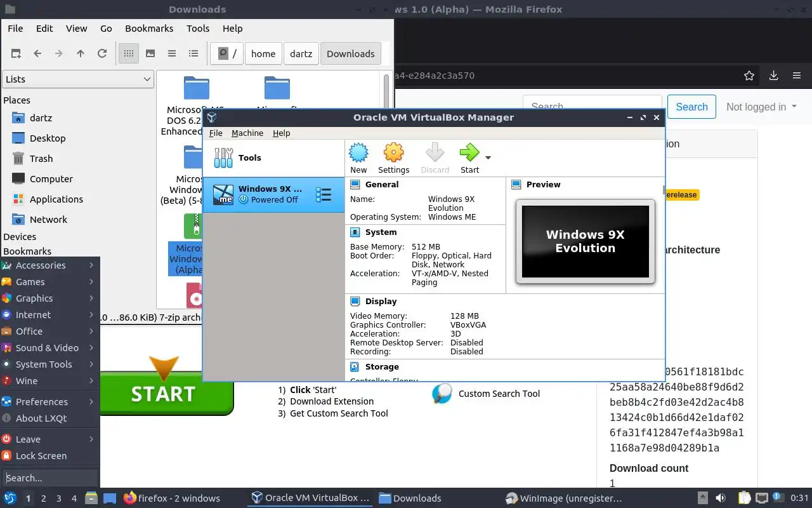Open file manager Edit menu
812x508 pixels.
coord(44,29)
